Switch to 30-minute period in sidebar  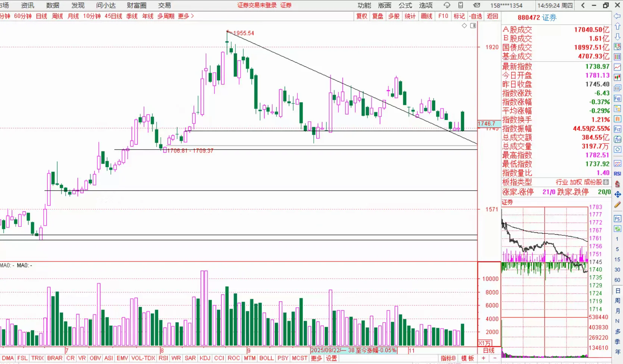[x=617, y=270]
